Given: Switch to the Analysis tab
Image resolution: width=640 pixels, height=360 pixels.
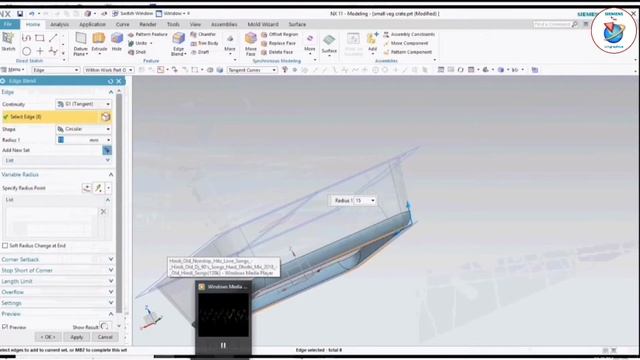Looking at the screenshot, I should [60, 24].
